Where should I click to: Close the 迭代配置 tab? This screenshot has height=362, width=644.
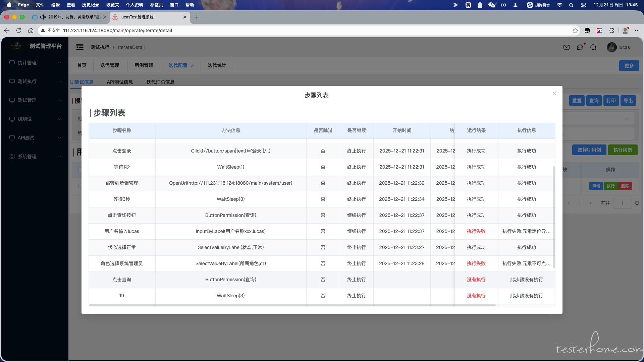pos(192,66)
